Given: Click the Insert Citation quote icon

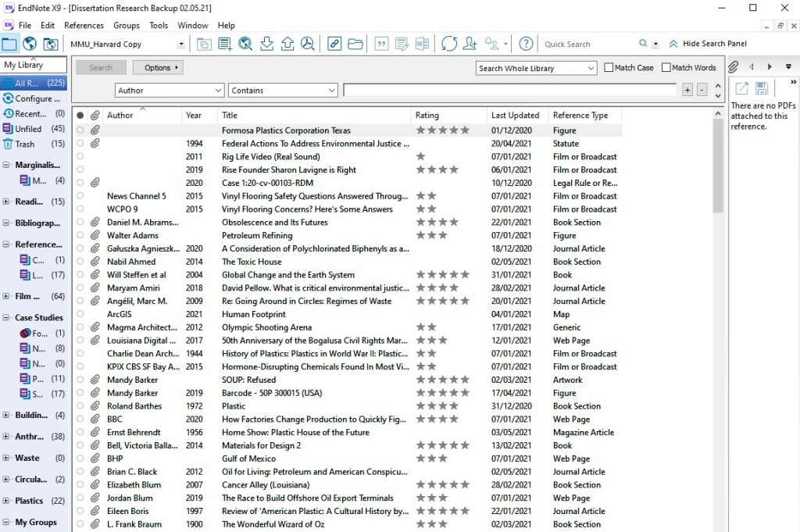Looking at the screenshot, I should tap(381, 44).
